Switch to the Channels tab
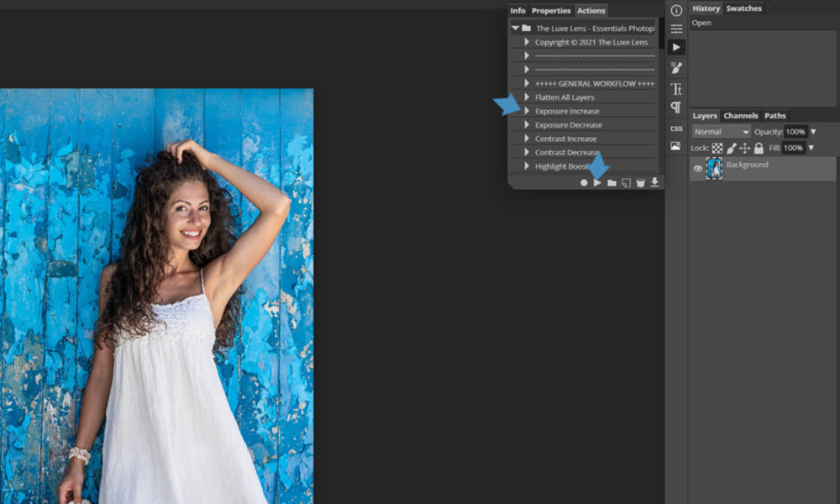The image size is (840, 504). pyautogui.click(x=740, y=116)
